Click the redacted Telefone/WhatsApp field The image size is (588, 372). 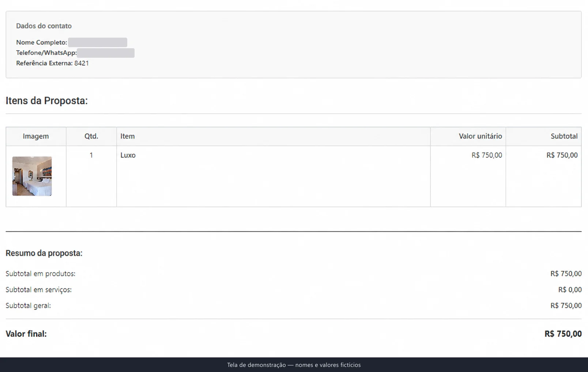106,53
